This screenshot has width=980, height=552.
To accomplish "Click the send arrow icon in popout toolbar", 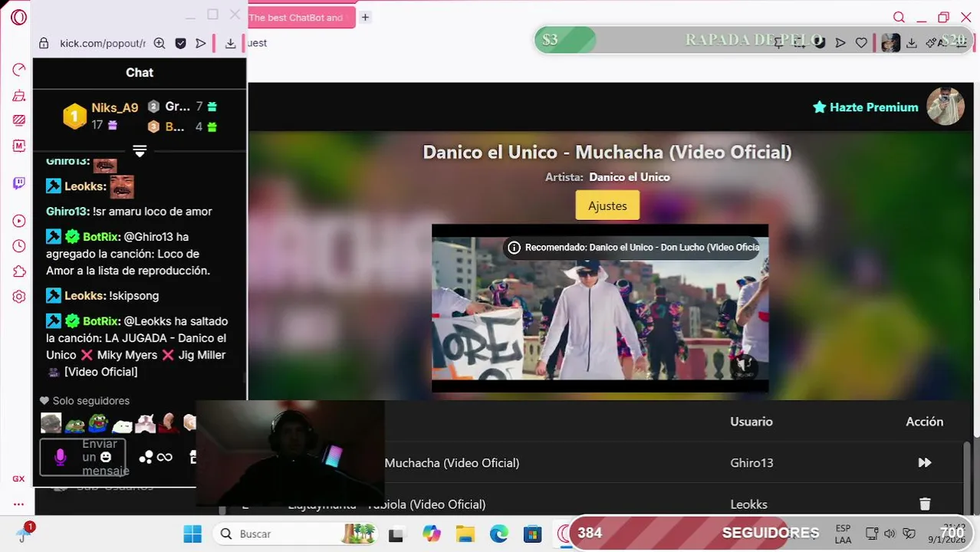I will point(201,44).
